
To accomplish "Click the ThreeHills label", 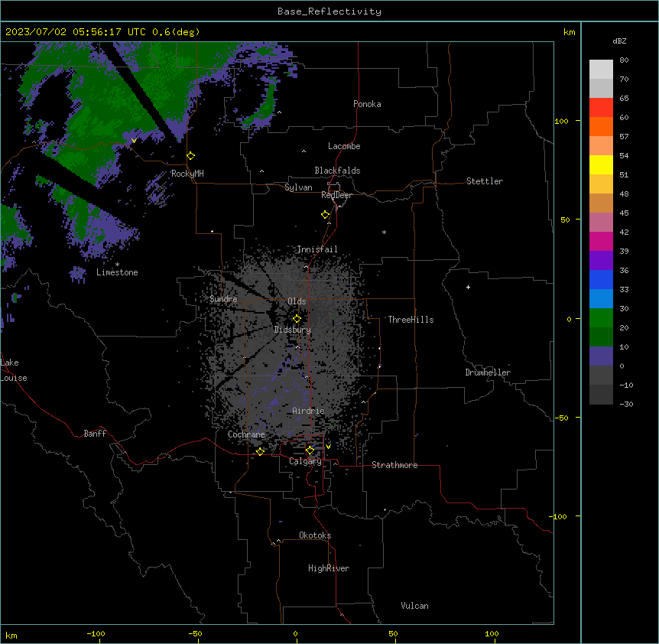I will [411, 320].
